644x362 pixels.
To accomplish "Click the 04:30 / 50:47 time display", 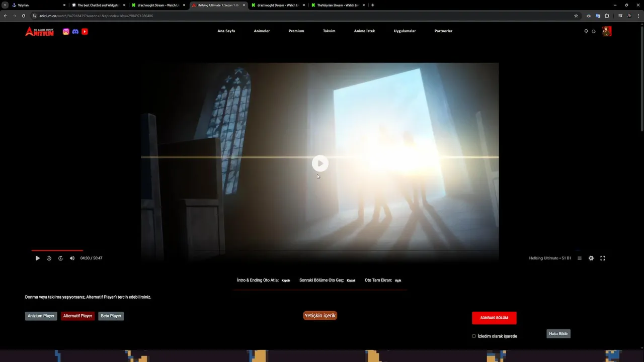I will (91, 258).
